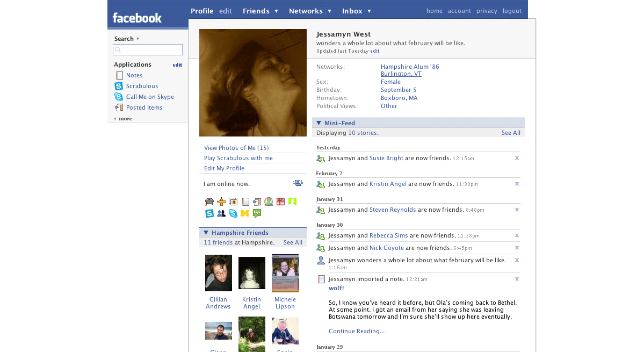Open the Networks menu
The width and height of the screenshot is (644, 352).
point(306,11)
